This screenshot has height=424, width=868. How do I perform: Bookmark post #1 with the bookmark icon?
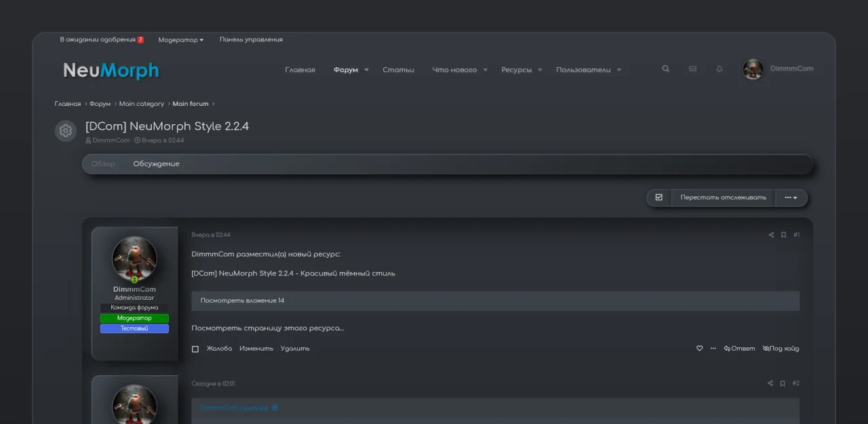coord(783,235)
